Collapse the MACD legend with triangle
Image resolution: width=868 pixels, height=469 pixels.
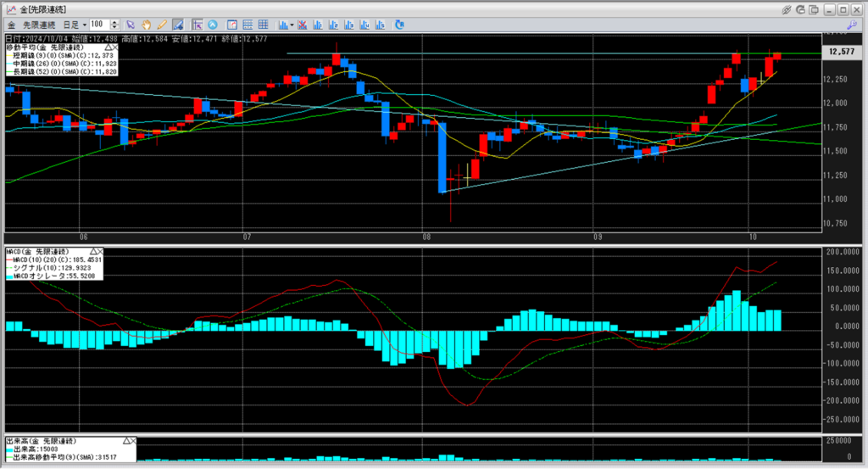[x=92, y=252]
